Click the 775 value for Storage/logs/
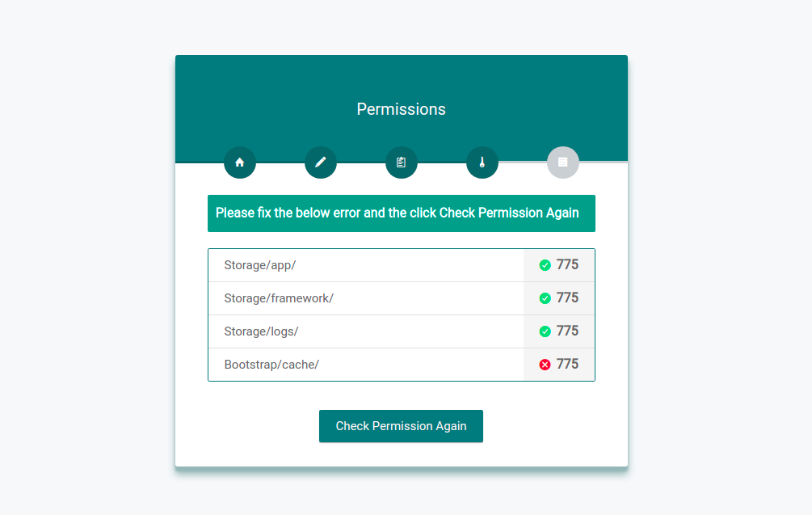Image resolution: width=812 pixels, height=515 pixels. click(x=567, y=331)
